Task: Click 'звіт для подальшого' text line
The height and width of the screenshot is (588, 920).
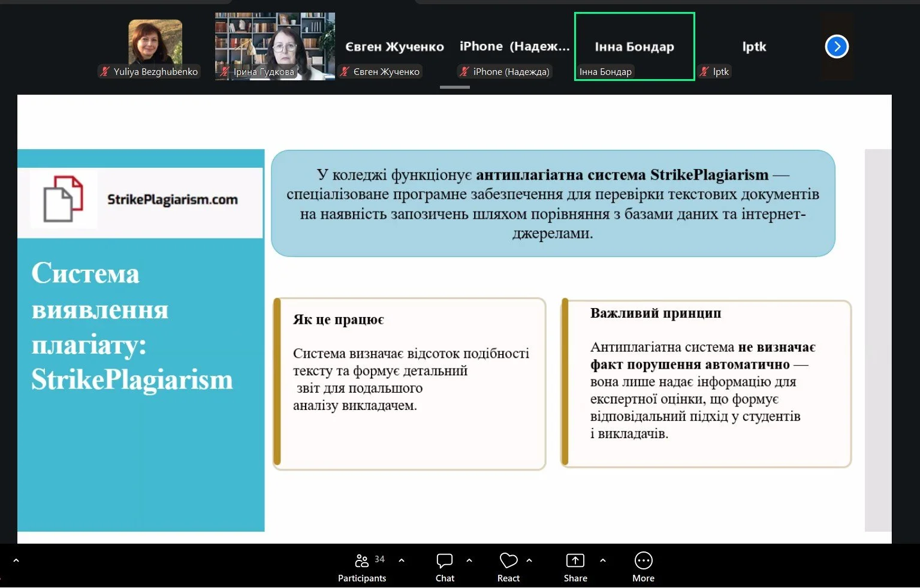Action: coord(360,388)
